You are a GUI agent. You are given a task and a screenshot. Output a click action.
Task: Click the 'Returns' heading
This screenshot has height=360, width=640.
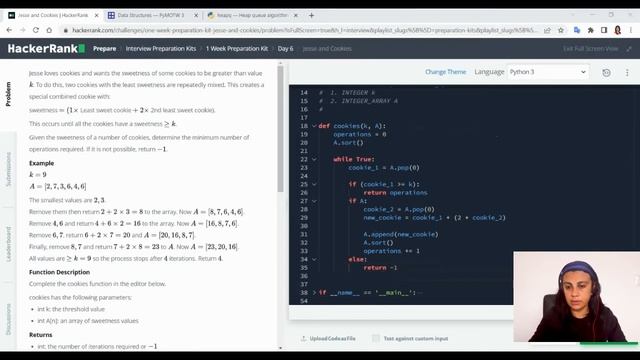point(40,335)
